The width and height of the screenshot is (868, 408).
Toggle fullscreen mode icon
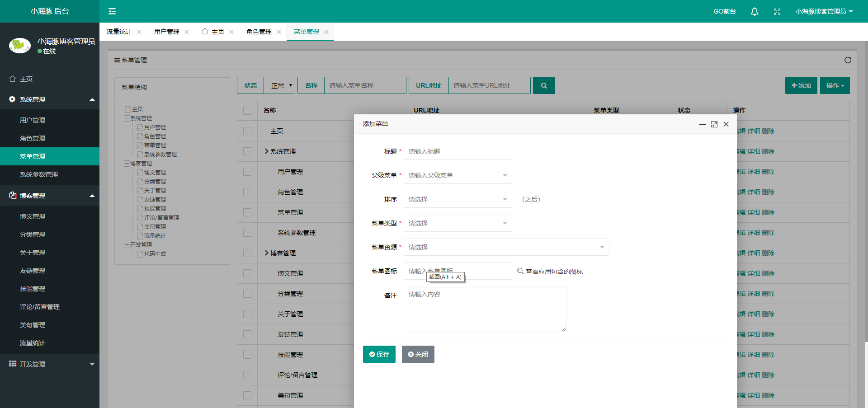coord(777,12)
